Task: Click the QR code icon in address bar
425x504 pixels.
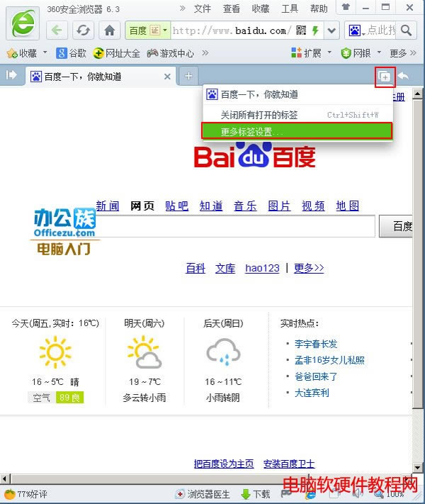Action: click(x=301, y=30)
